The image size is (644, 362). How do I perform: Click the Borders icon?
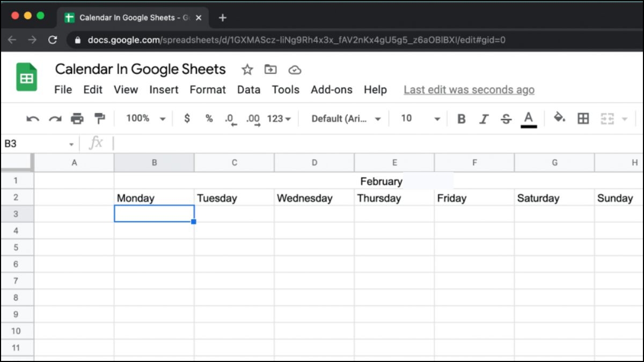pos(583,119)
